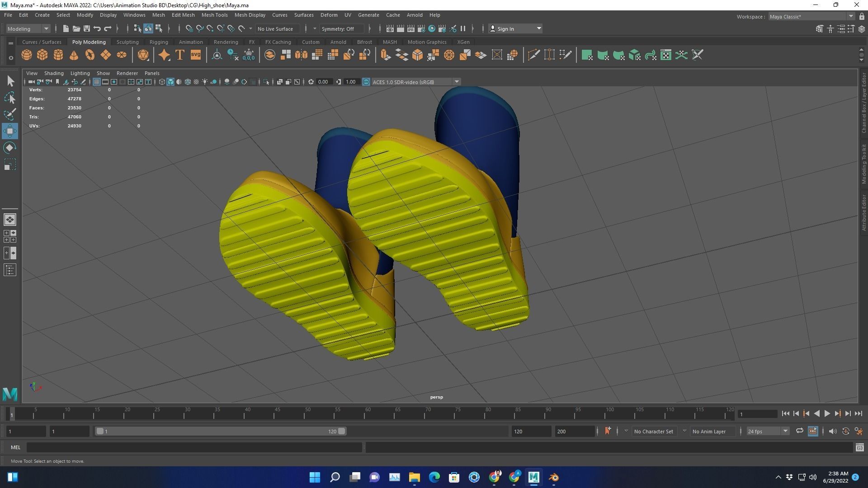Click the current frame field beside playback controls
The image size is (868, 488).
[757, 414]
